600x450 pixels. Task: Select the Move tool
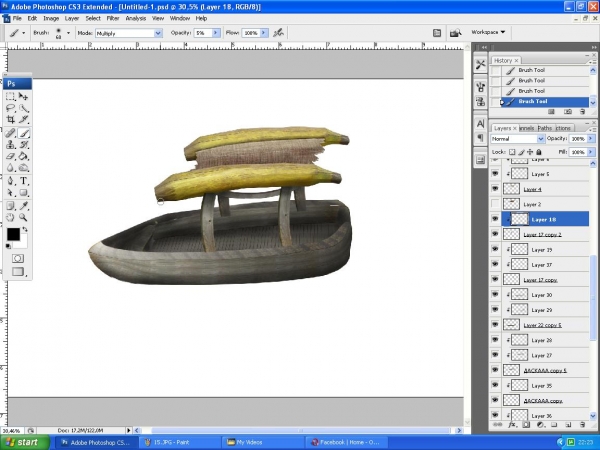pyautogui.click(x=23, y=96)
